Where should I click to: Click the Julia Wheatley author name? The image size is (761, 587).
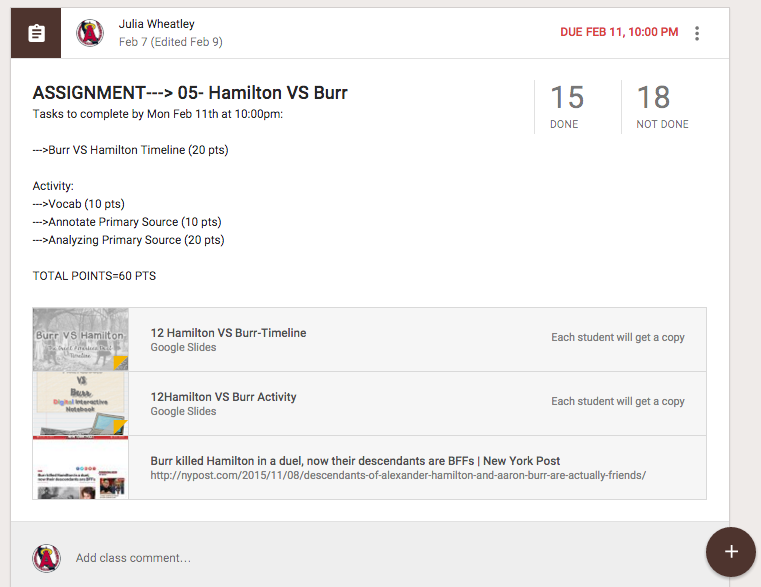point(156,24)
